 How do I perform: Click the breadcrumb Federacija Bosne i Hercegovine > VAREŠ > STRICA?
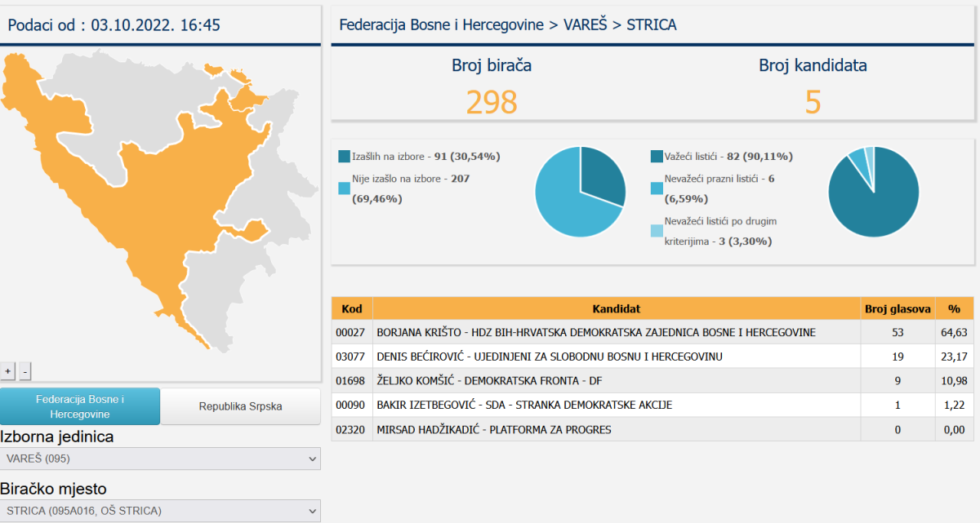pyautogui.click(x=507, y=25)
